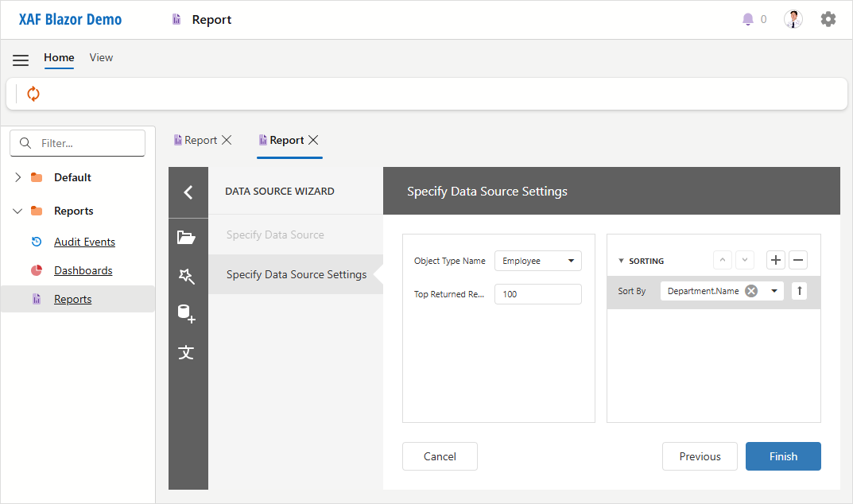Click the Dashboards pie chart icon
The height and width of the screenshot is (504, 853).
(37, 270)
